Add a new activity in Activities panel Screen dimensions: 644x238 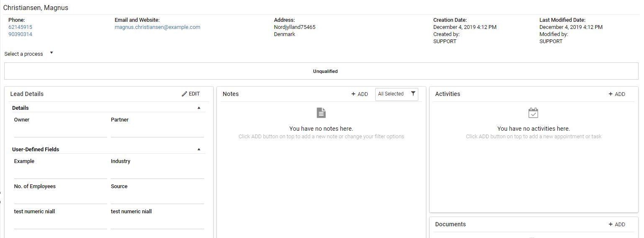[x=617, y=94]
